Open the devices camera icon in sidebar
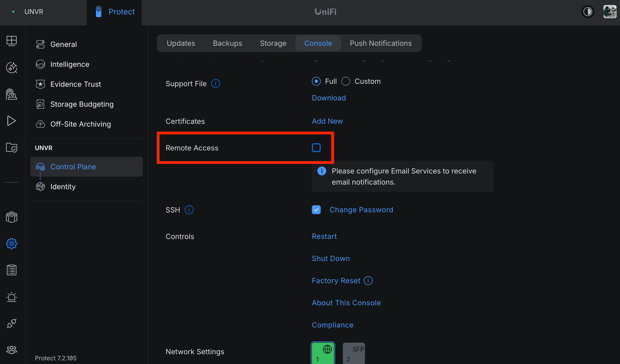620x364 pixels. pyautogui.click(x=12, y=217)
